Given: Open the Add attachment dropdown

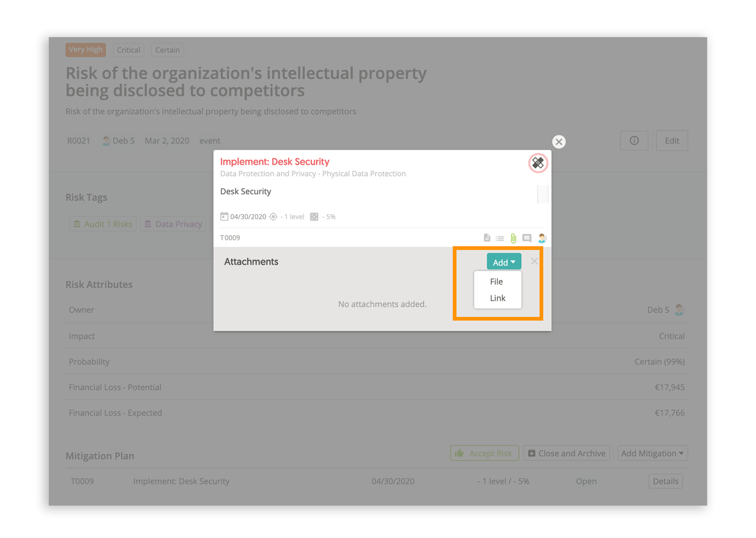Looking at the screenshot, I should [504, 262].
